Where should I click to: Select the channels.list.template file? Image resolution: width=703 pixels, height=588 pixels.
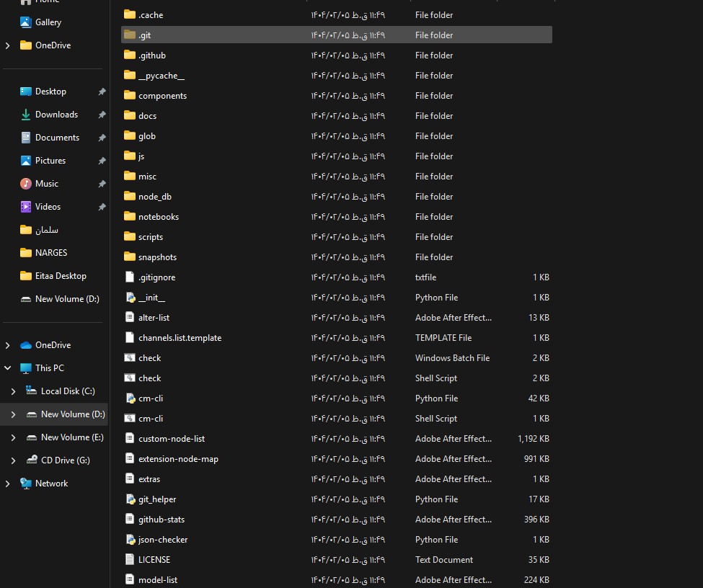pos(180,338)
